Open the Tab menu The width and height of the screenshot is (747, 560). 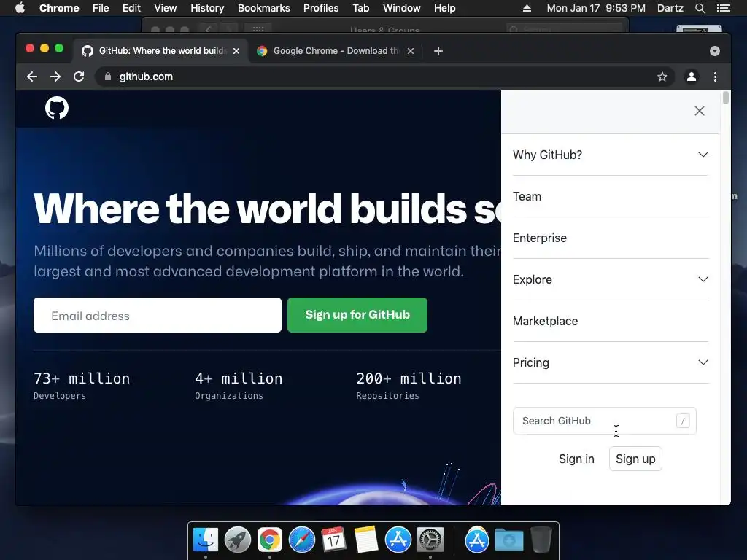(360, 8)
